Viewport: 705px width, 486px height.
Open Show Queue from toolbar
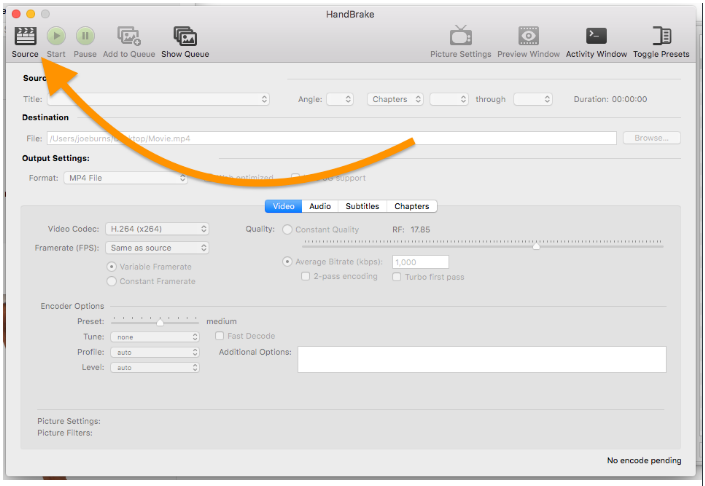click(185, 36)
